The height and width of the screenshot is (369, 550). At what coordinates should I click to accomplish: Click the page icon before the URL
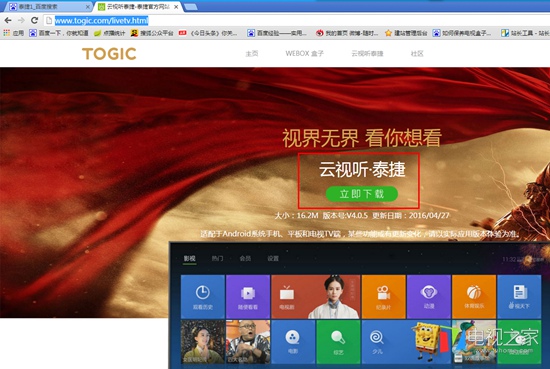pyautogui.click(x=49, y=20)
